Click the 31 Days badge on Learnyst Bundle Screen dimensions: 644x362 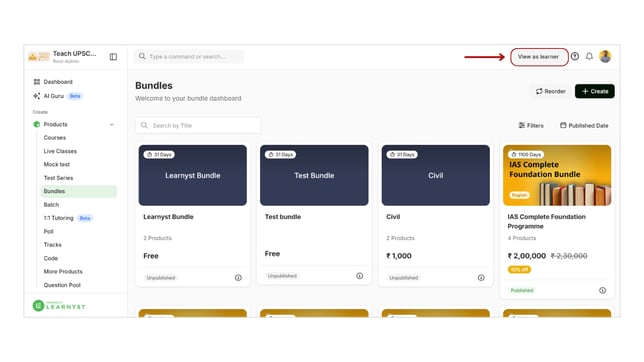pos(159,155)
